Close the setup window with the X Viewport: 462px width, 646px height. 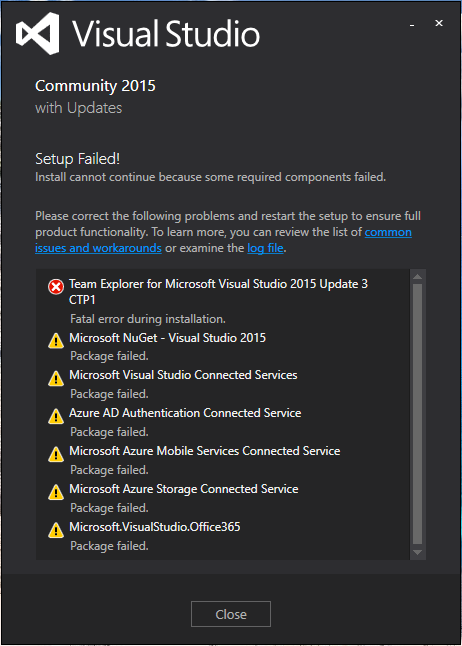[439, 23]
